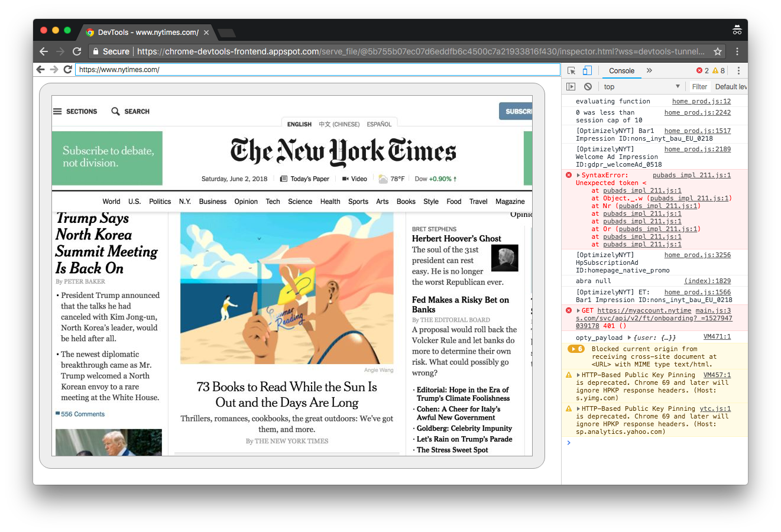Screen dimensions: 781x532
Task: Open home_prod.js:1517 source link
Action: (x=698, y=131)
